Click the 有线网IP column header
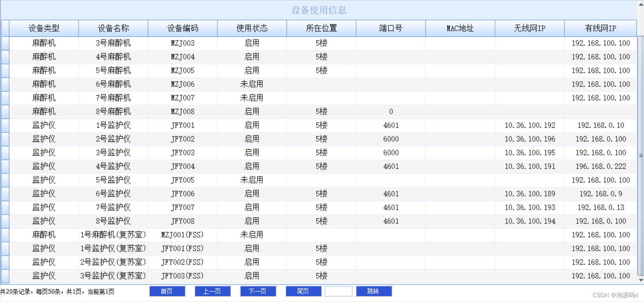Screen dimensions: 644x302 click(601, 28)
